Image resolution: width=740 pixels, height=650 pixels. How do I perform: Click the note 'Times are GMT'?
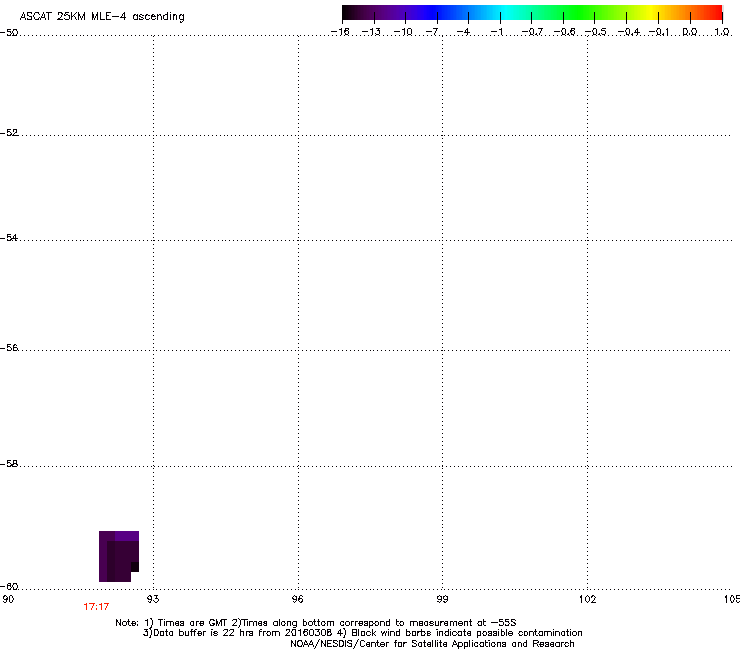point(192,623)
